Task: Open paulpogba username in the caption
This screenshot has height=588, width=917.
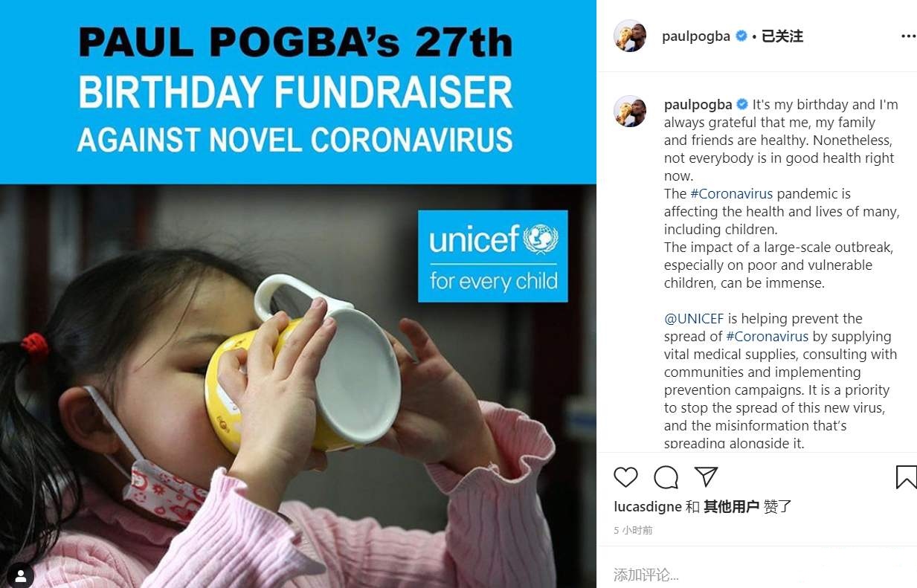Action: 698,105
